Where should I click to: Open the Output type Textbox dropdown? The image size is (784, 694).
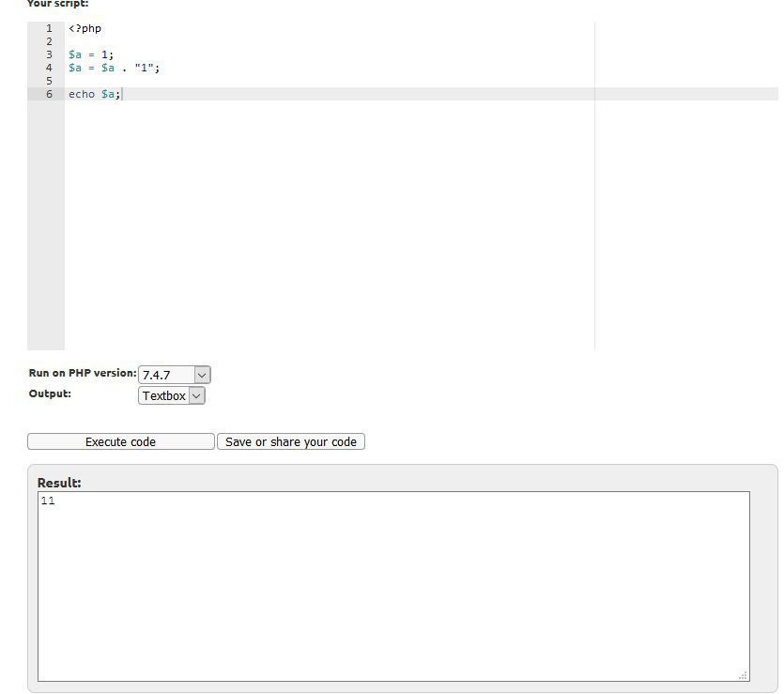tap(172, 395)
